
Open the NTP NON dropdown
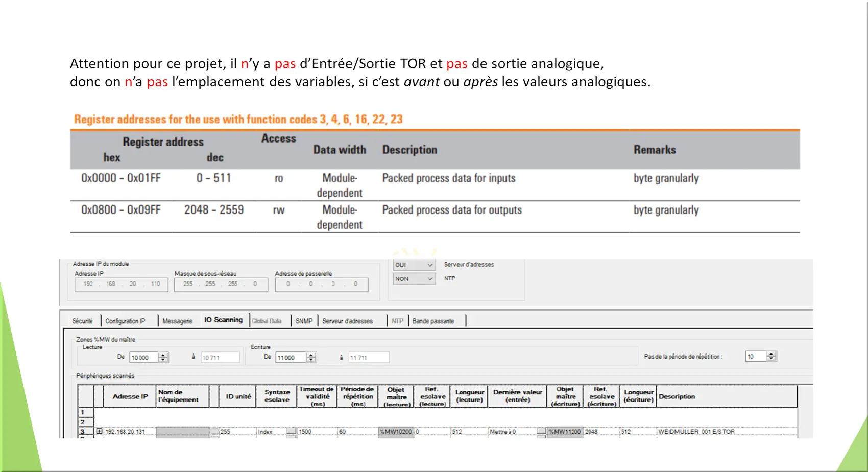coord(429,279)
